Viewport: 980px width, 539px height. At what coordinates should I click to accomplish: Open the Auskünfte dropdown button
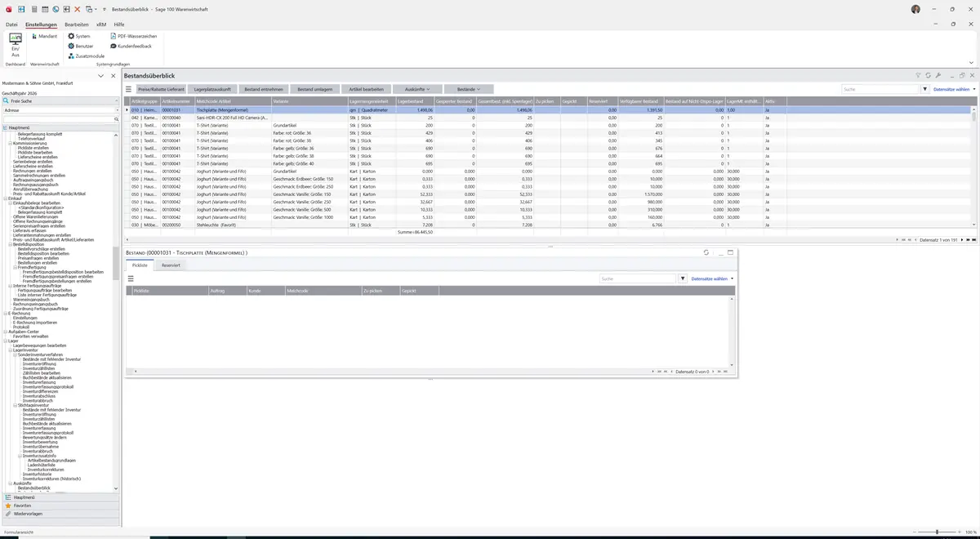(x=416, y=89)
